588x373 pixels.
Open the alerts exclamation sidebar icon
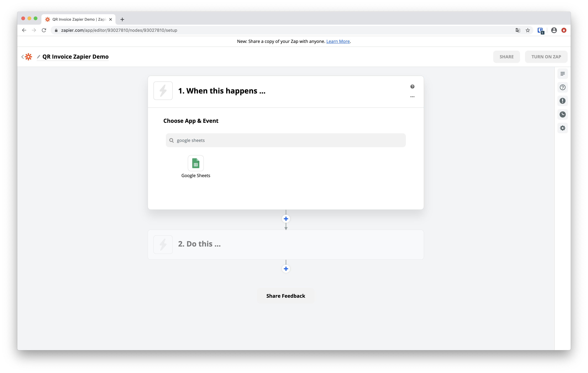[562, 101]
